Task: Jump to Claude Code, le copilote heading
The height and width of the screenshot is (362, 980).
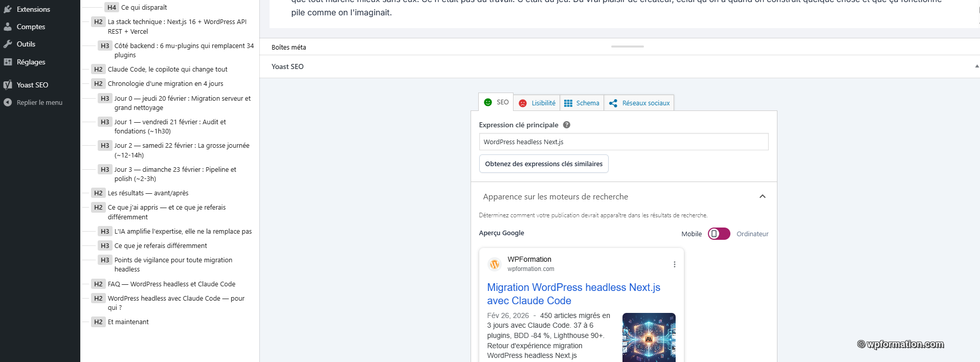Action: 167,69
